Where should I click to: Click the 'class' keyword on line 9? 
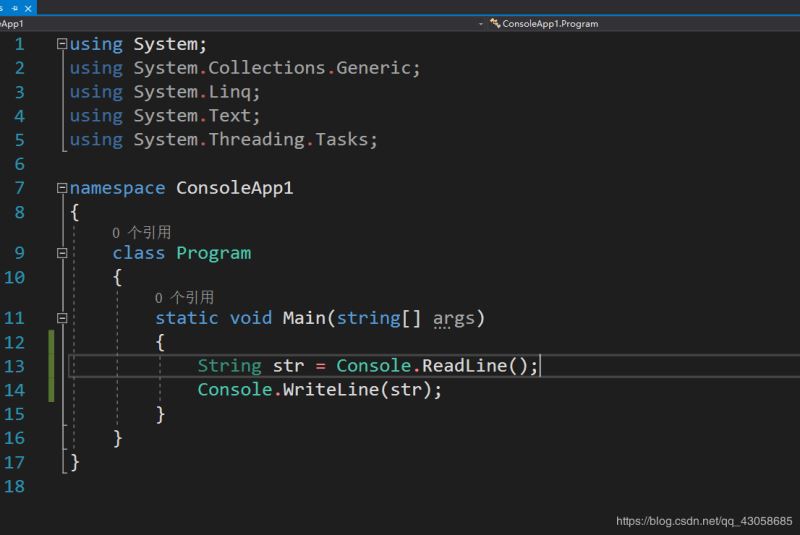click(139, 253)
